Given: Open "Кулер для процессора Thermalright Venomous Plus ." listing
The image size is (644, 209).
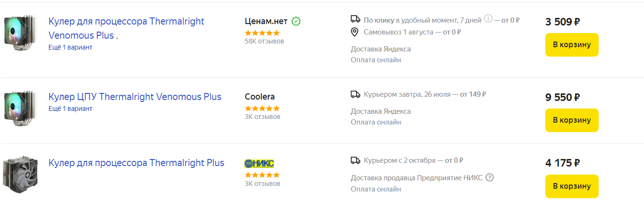Looking at the screenshot, I should pyautogui.click(x=126, y=28).
